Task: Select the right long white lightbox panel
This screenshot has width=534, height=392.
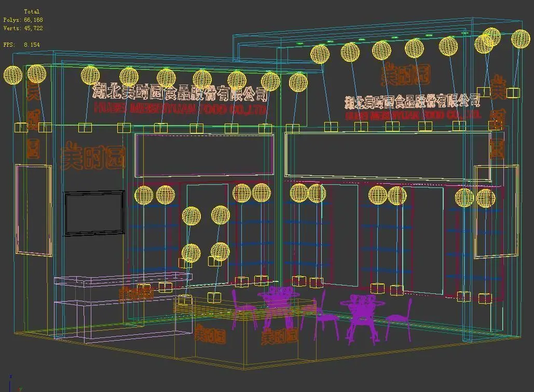Action: coord(388,157)
